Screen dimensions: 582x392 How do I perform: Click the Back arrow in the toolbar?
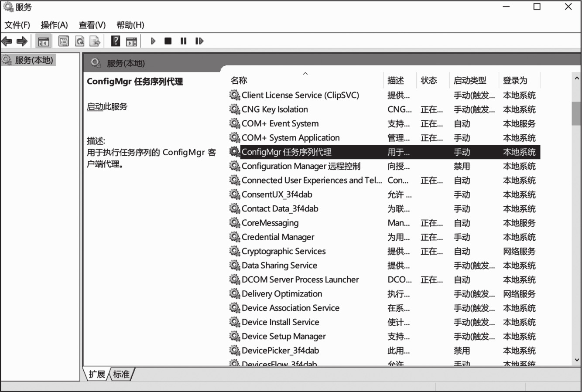click(7, 41)
